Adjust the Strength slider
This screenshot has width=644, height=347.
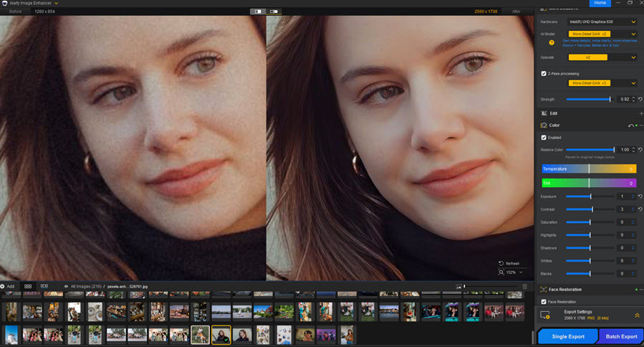click(x=589, y=99)
